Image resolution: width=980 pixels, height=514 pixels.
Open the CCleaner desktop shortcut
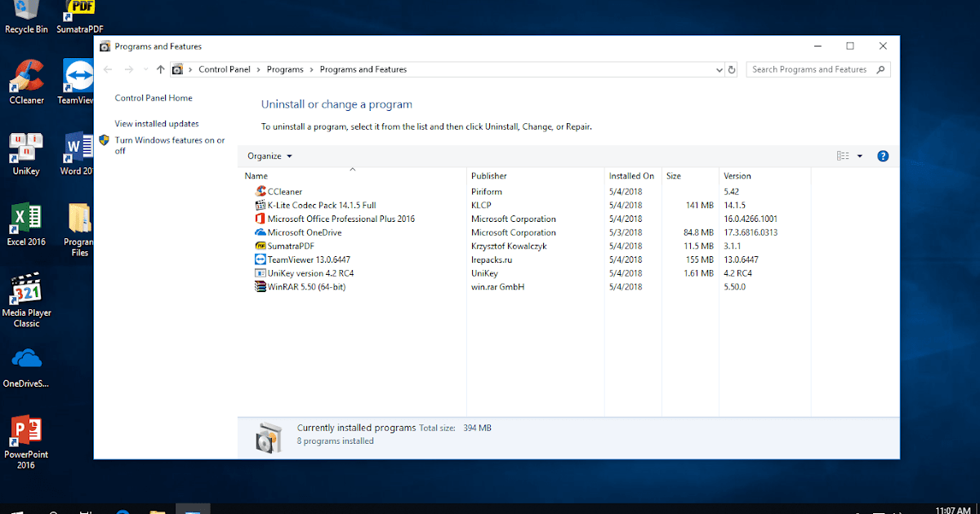coord(26,81)
